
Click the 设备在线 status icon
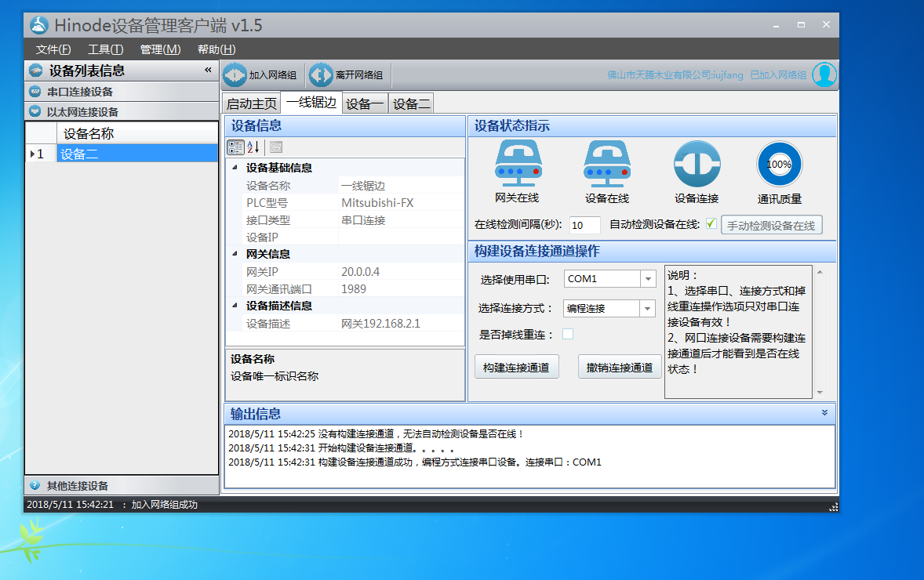(x=606, y=163)
